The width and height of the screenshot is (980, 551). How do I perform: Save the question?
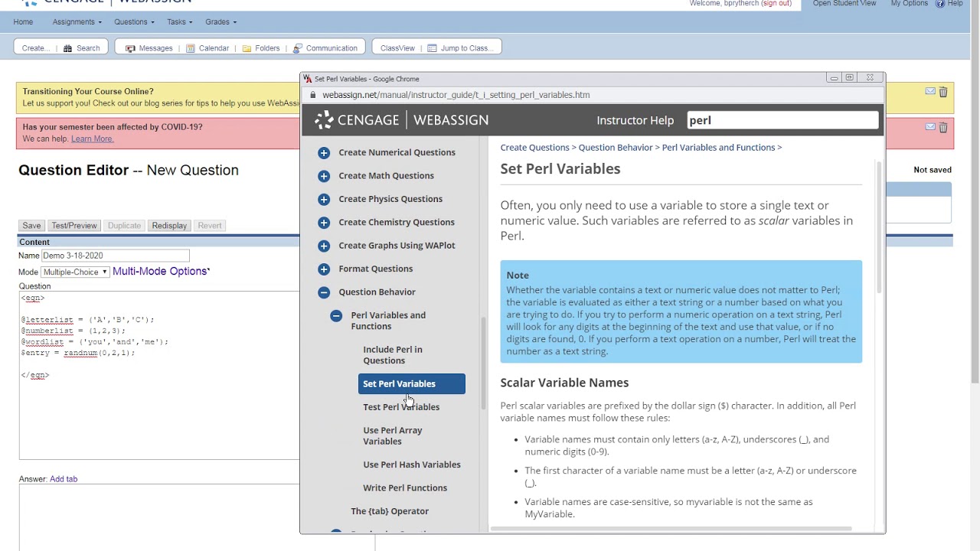click(x=31, y=226)
